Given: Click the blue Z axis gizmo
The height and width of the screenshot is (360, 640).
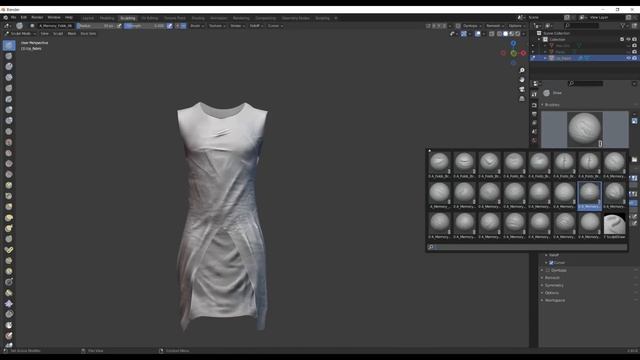Looking at the screenshot, I should tap(513, 43).
